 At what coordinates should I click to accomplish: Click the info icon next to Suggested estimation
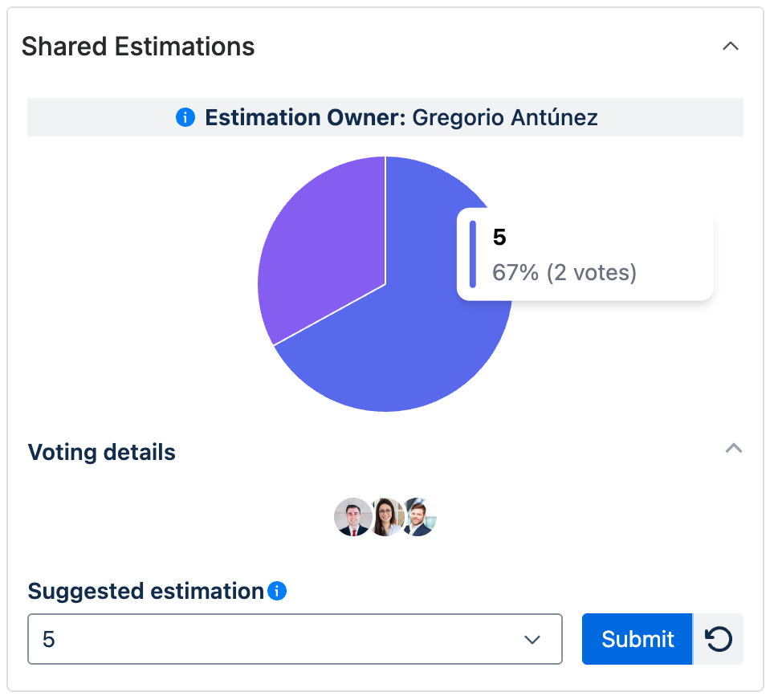click(277, 591)
